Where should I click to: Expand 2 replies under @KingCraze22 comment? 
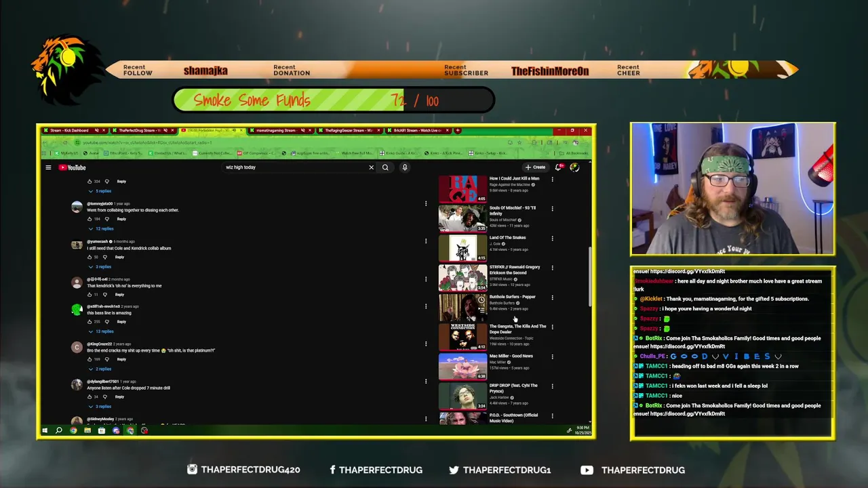point(100,369)
